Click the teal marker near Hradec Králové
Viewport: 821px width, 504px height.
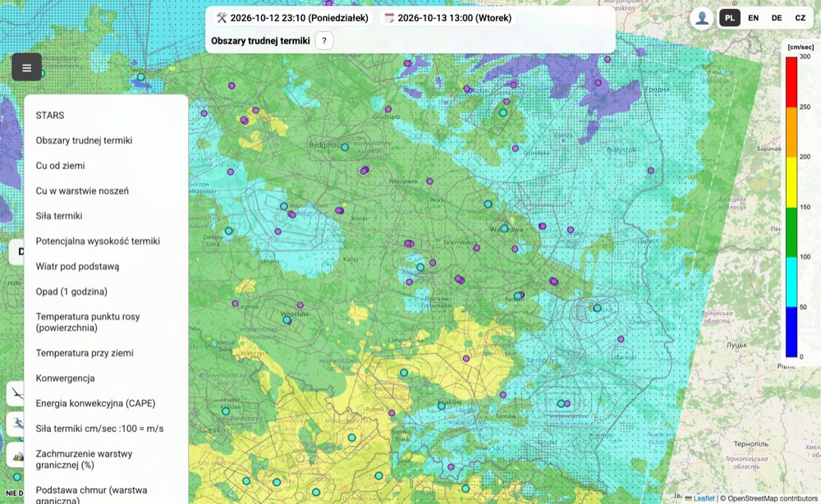[226, 411]
